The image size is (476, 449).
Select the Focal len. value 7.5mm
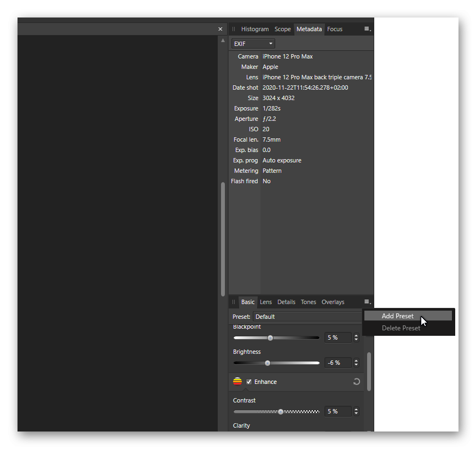[271, 139]
